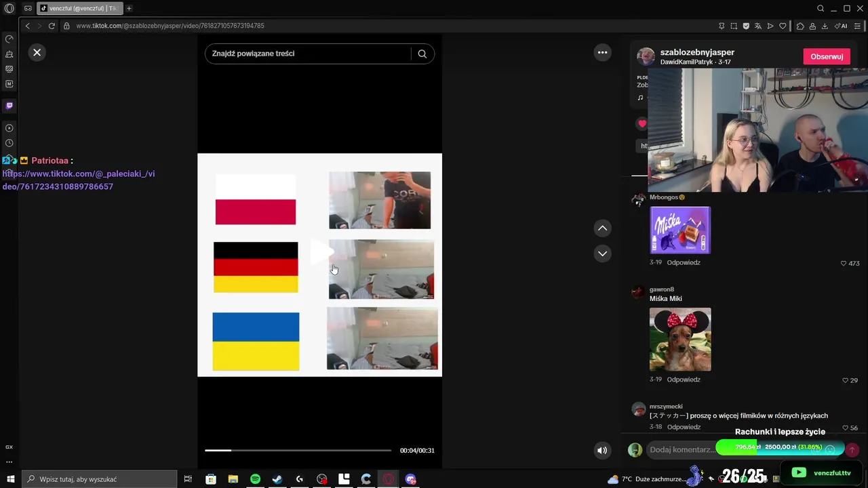This screenshot has height=488, width=868.
Task: Like Mrbongos comment with 473 likes
Action: (x=844, y=263)
